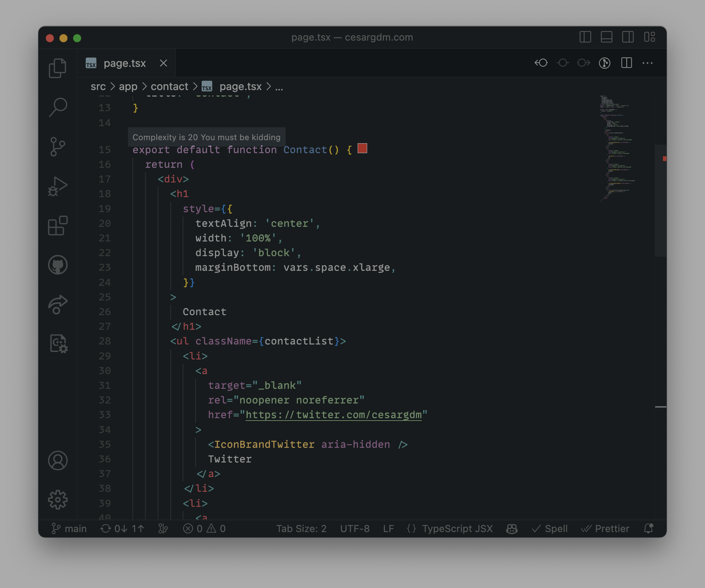Viewport: 705px width, 588px height.
Task: Open the Accounts icon
Action: point(57,460)
